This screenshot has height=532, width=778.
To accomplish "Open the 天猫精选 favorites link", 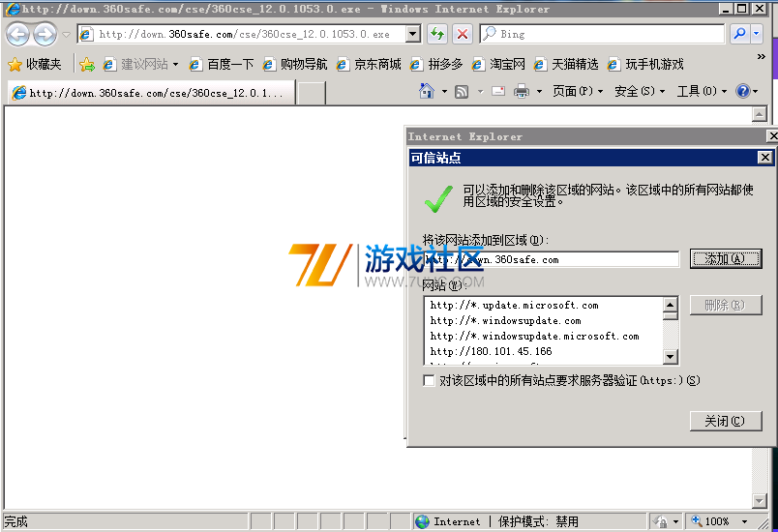I will point(566,64).
